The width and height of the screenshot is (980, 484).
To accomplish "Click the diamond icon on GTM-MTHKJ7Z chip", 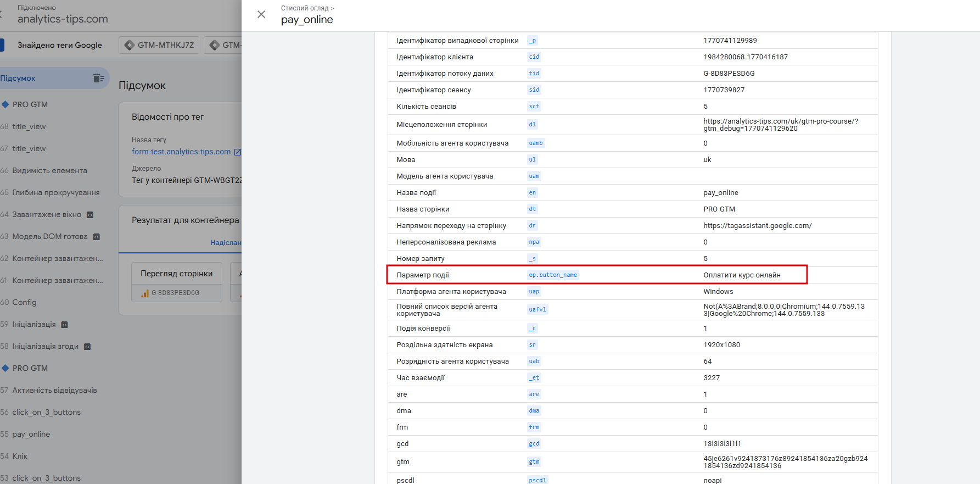I will (x=130, y=45).
